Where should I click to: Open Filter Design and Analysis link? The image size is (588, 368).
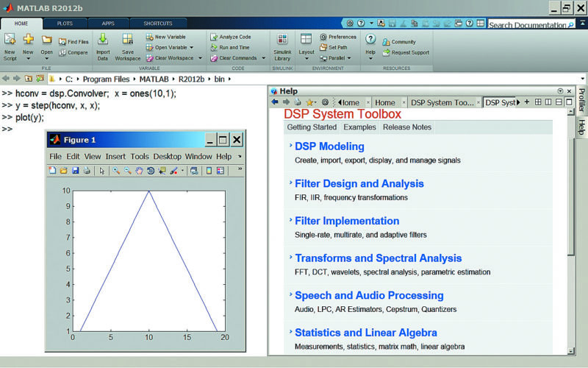pyautogui.click(x=359, y=183)
